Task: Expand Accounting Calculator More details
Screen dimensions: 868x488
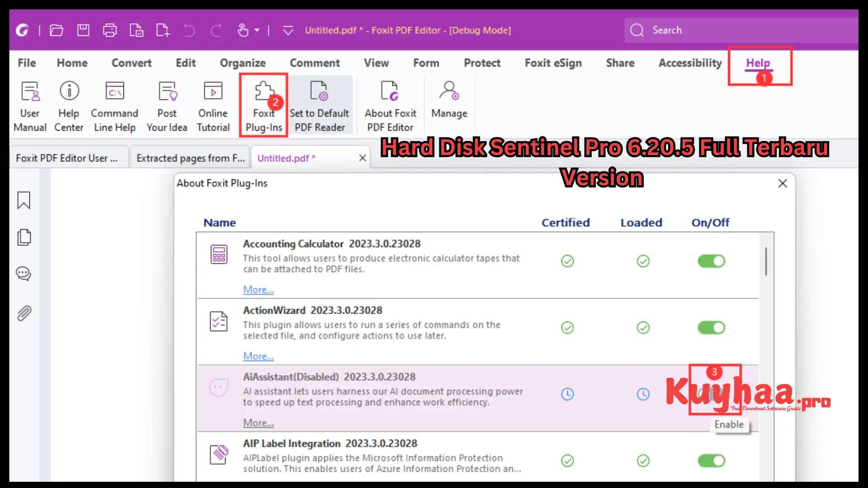Action: 258,289
